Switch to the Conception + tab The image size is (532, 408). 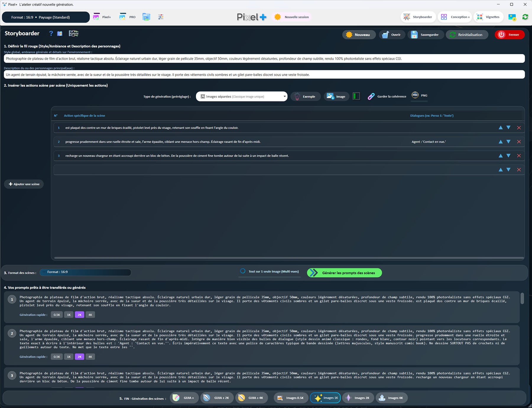coord(455,17)
